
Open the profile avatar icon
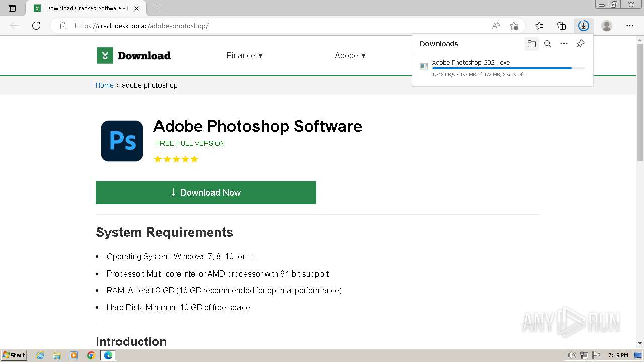607,26
